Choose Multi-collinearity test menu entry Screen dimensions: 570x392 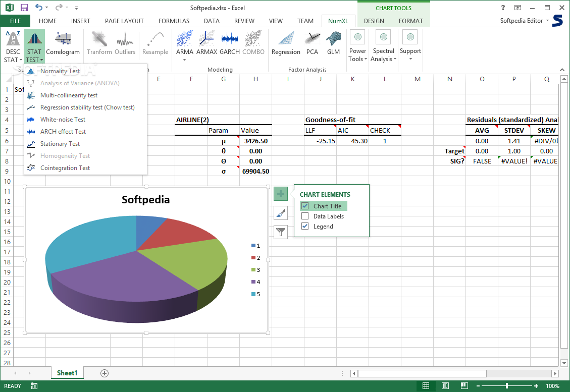coord(85,95)
